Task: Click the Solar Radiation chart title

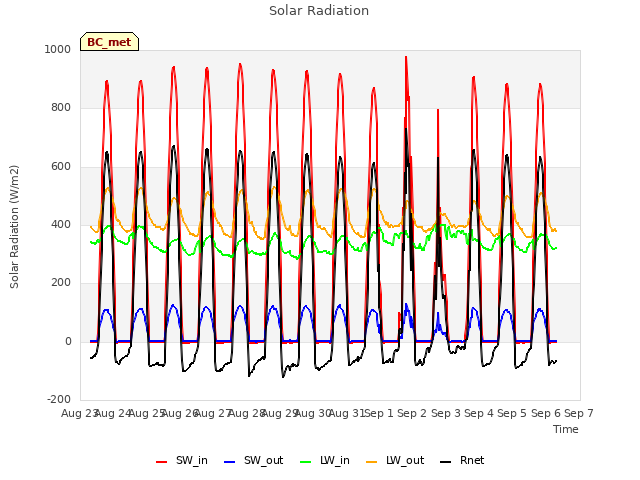Action: click(x=319, y=11)
